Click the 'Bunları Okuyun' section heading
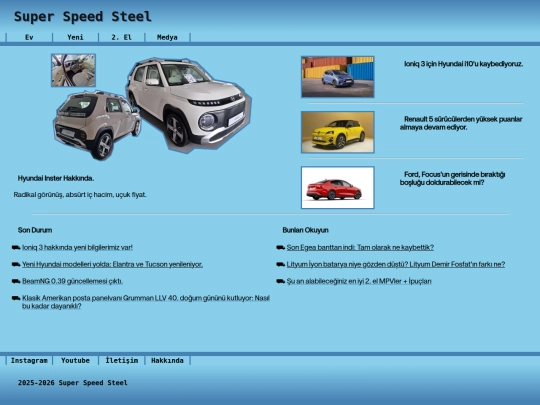The image size is (540, 405). click(x=305, y=230)
